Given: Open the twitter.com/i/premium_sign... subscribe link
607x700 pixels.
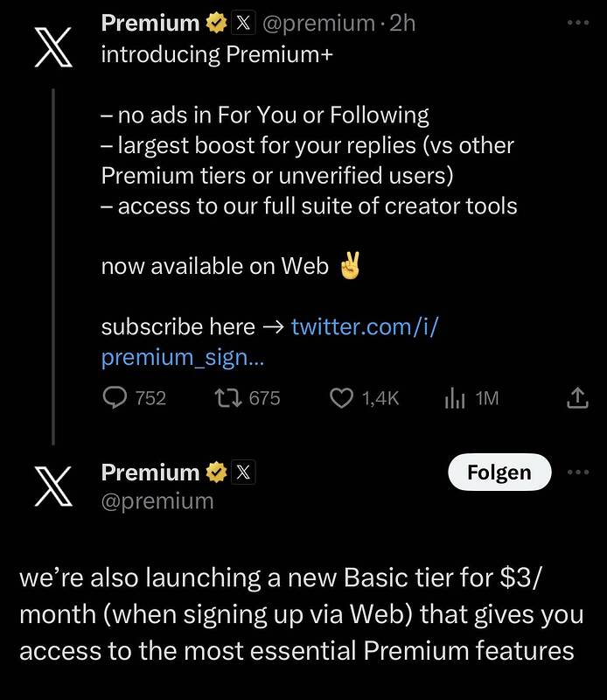Looking at the screenshot, I should point(270,342).
